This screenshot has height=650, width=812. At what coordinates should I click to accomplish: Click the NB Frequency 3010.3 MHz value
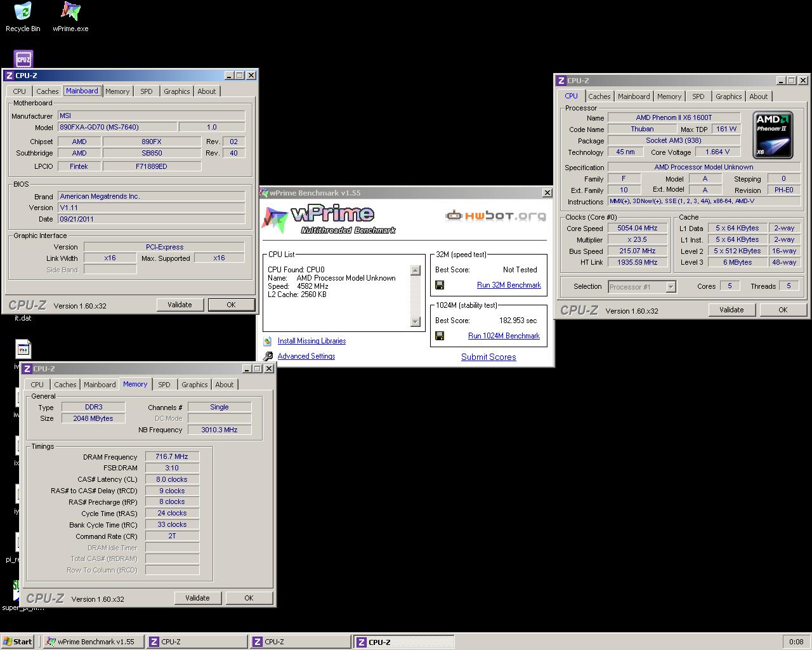(219, 430)
